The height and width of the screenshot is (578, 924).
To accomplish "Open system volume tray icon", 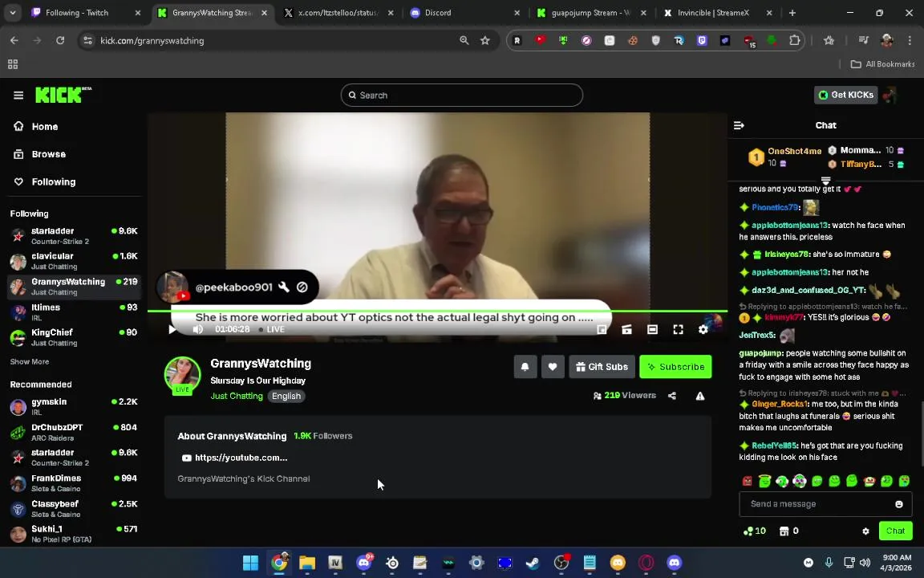I will click(x=865, y=563).
